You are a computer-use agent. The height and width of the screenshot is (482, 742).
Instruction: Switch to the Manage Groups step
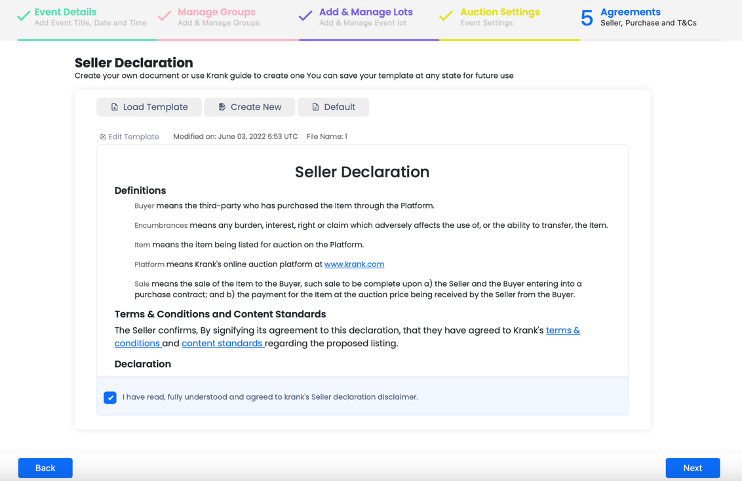coord(216,12)
